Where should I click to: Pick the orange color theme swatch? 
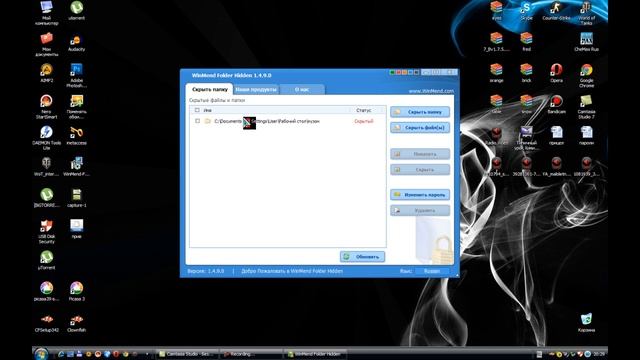(404, 72)
